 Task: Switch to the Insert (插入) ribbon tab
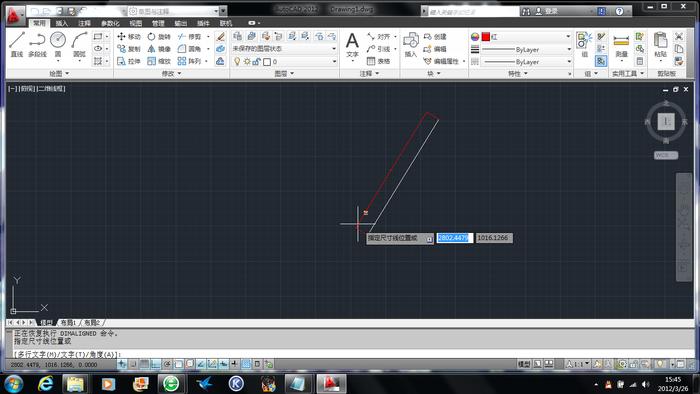[62, 23]
